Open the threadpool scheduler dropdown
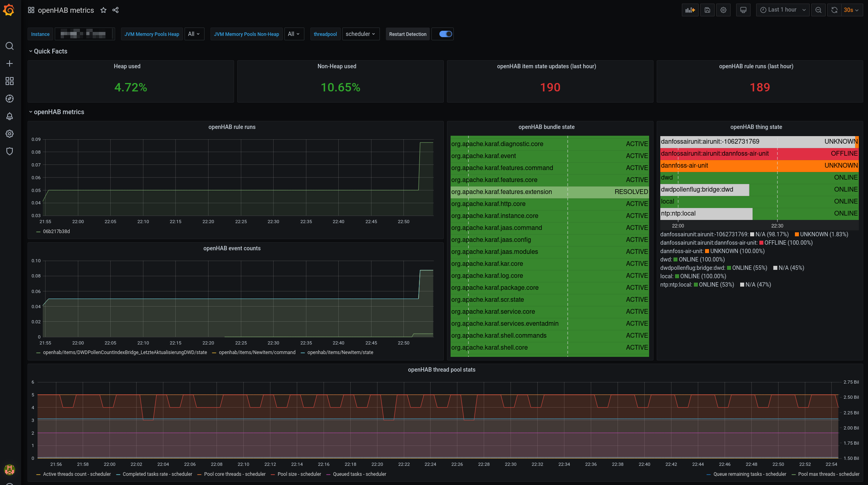This screenshot has width=868, height=485. [x=361, y=34]
